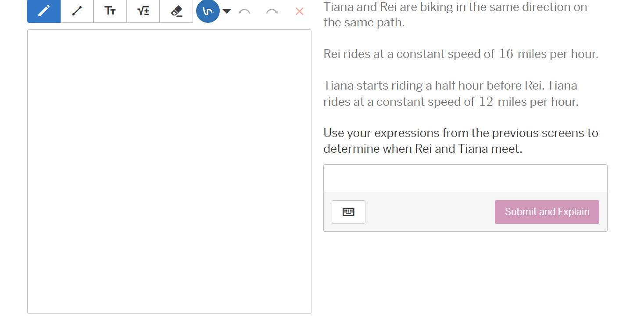
Task: Select the Eraser tool
Action: (176, 11)
